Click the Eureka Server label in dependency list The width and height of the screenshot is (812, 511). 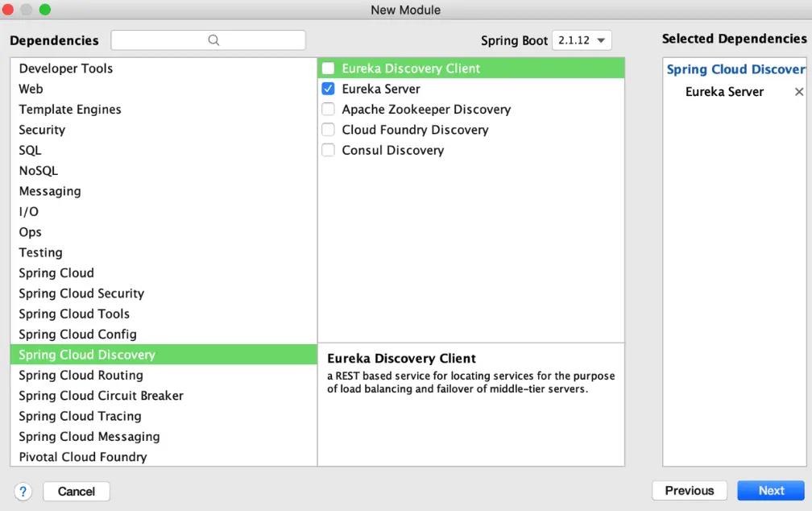[380, 89]
